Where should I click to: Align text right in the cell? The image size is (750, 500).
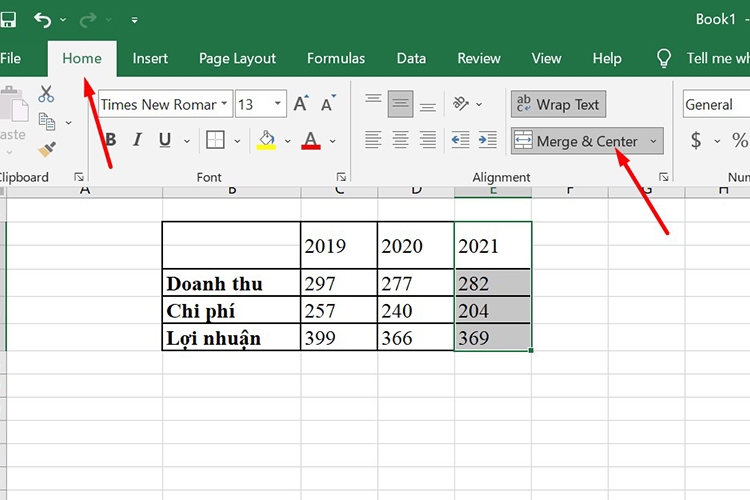point(428,140)
